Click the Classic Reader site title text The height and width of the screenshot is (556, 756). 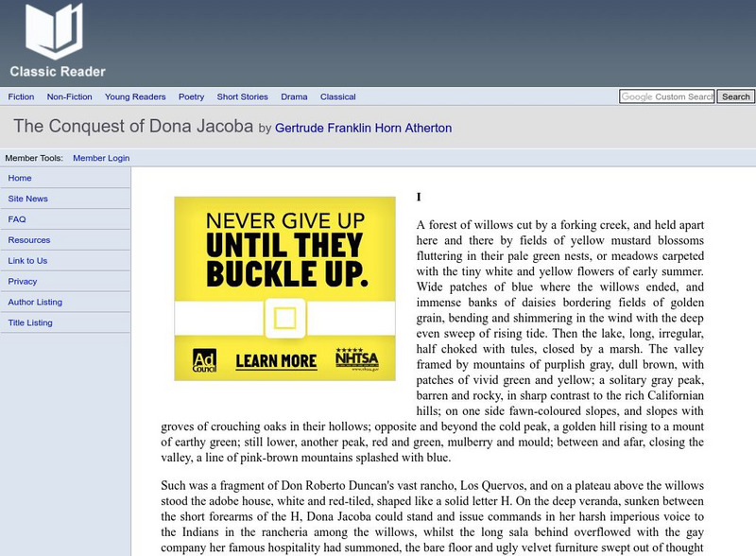[58, 72]
